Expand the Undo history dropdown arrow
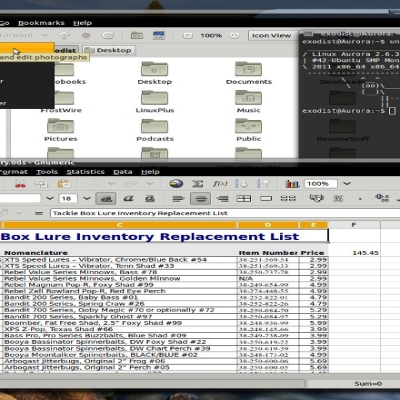 (x=112, y=183)
